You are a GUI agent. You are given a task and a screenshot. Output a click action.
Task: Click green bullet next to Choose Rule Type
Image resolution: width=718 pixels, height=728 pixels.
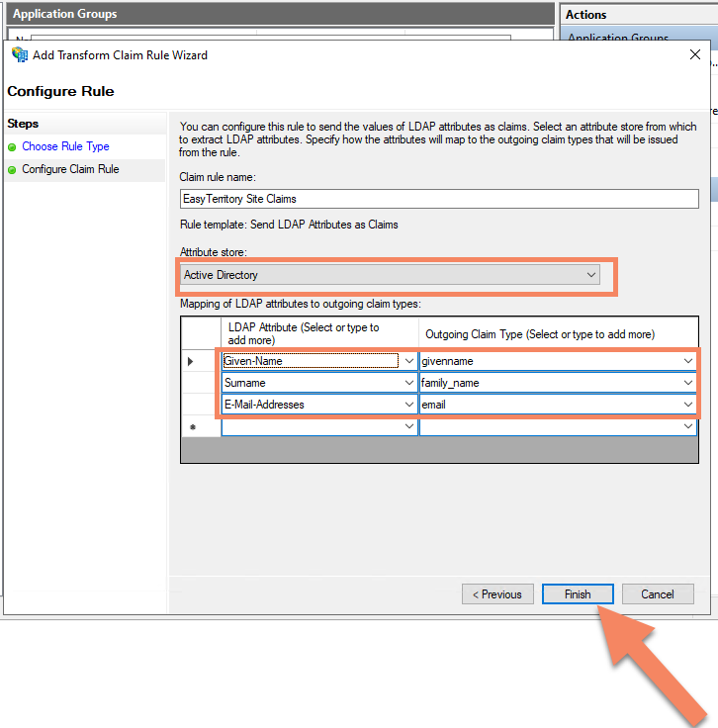[12, 147]
